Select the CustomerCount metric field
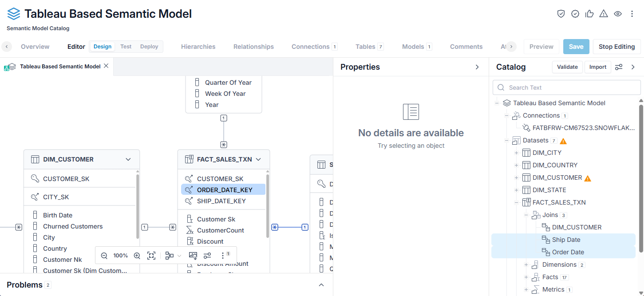 221,230
